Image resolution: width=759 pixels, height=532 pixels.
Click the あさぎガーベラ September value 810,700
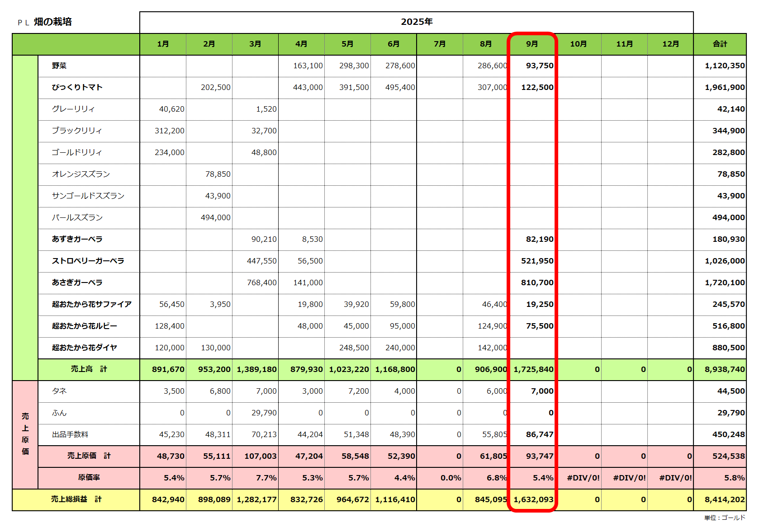[537, 282]
